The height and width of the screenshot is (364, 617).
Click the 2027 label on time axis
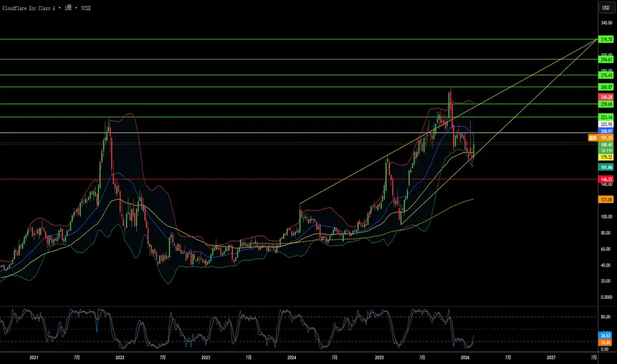click(x=551, y=357)
